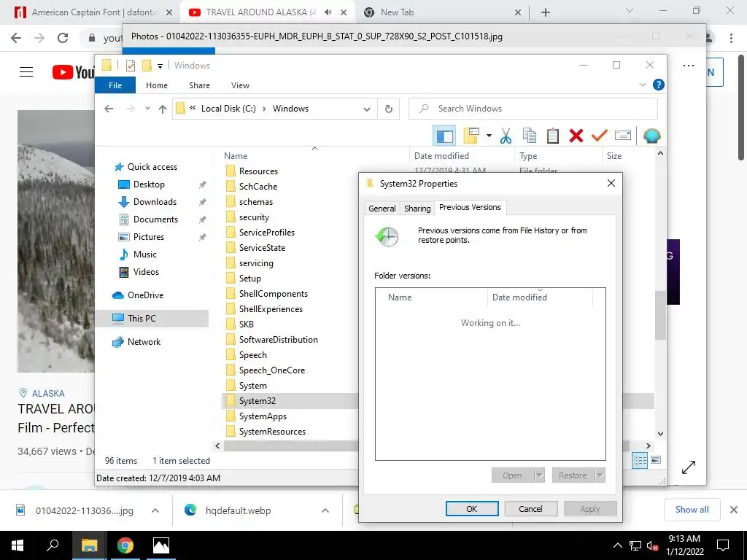Open the notification center icon
Screen dimensions: 747x560
[723, 545]
